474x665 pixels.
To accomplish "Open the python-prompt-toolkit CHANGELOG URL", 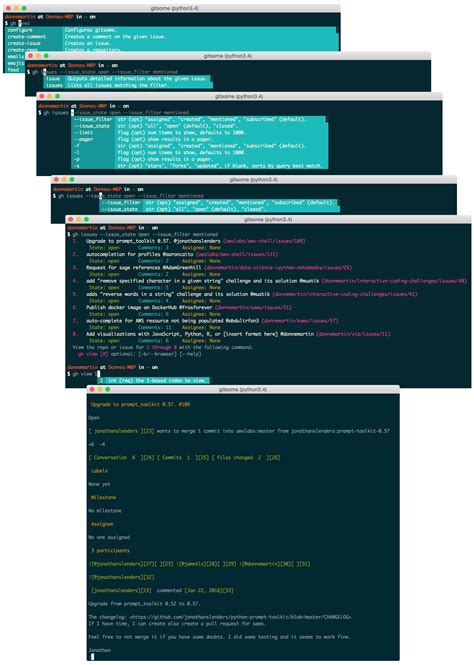I will (241, 617).
